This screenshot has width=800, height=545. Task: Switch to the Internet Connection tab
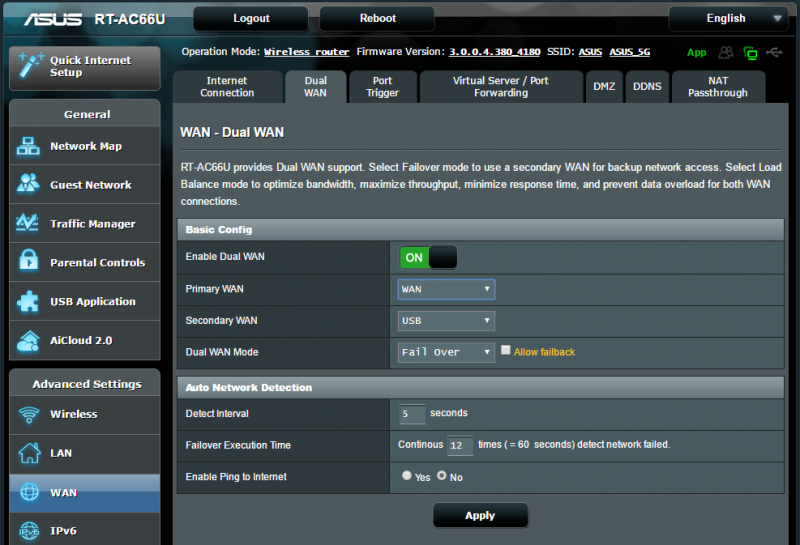coord(227,87)
